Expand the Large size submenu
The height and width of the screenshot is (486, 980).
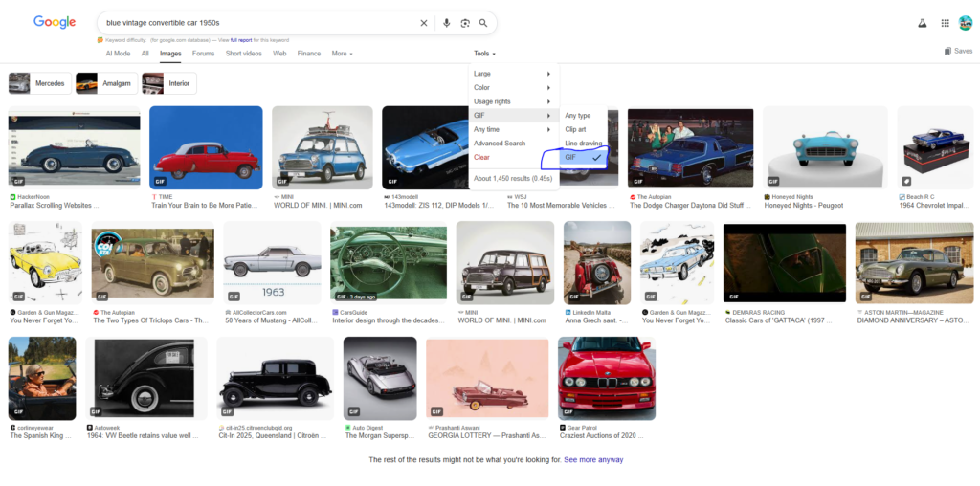[x=514, y=74]
